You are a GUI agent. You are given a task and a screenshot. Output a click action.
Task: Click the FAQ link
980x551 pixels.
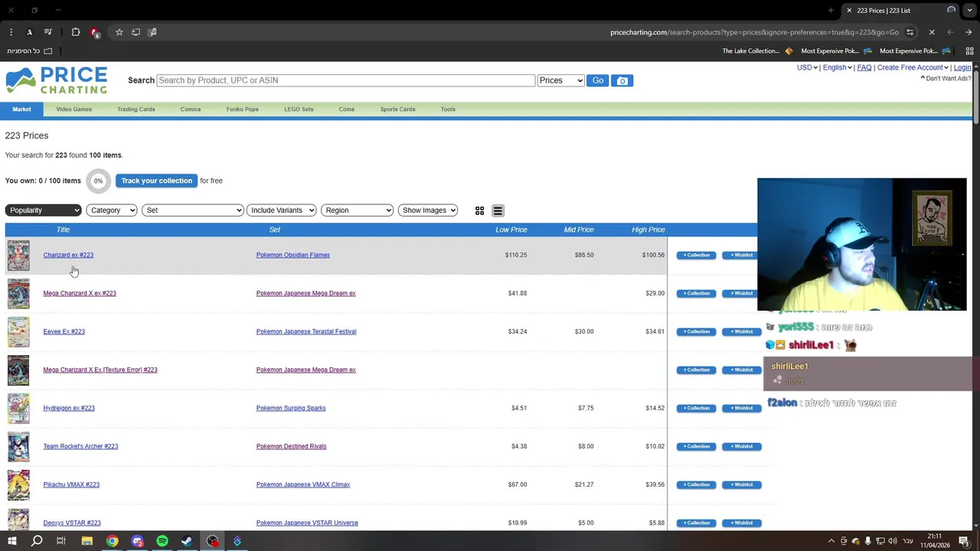coord(864,67)
